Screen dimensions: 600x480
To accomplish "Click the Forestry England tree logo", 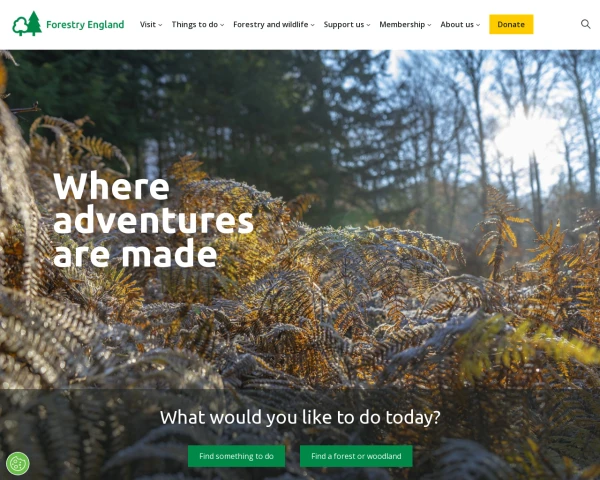I will click(27, 24).
